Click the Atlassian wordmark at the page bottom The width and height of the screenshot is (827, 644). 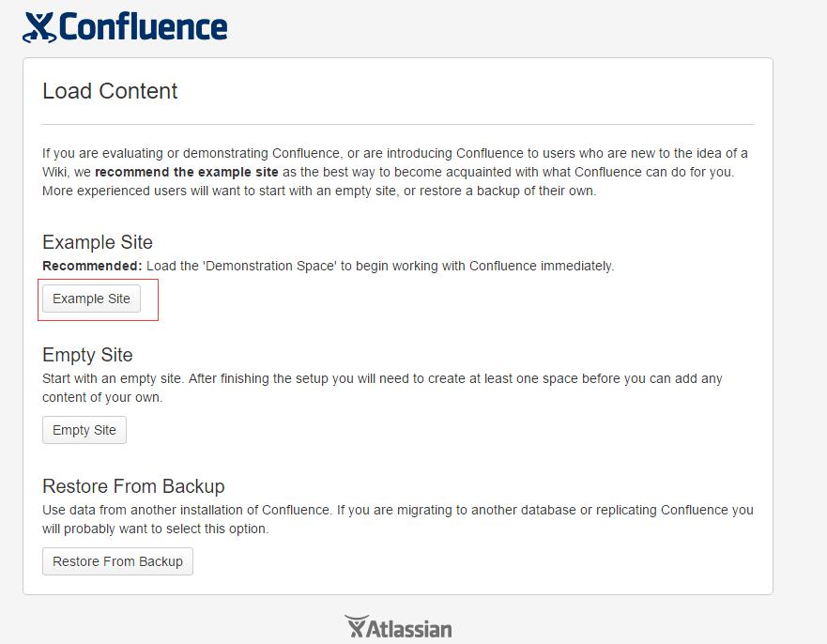point(410,629)
